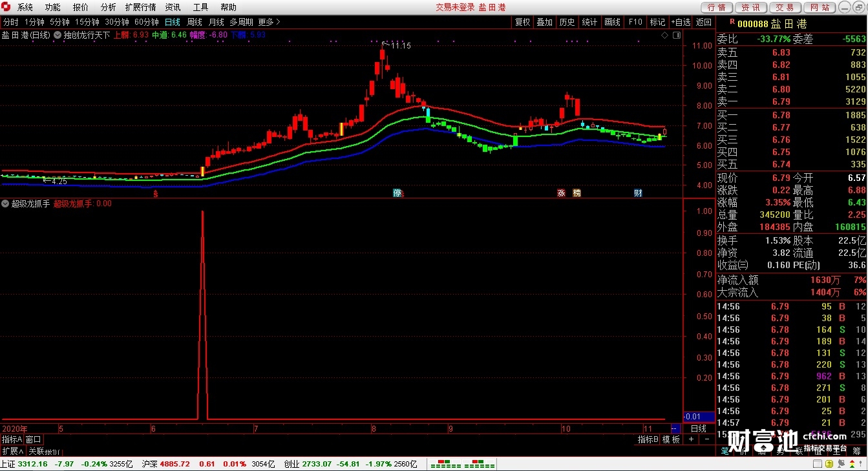Open the 资讯 menu
Viewport: 868px width, 471px height.
(x=173, y=7)
